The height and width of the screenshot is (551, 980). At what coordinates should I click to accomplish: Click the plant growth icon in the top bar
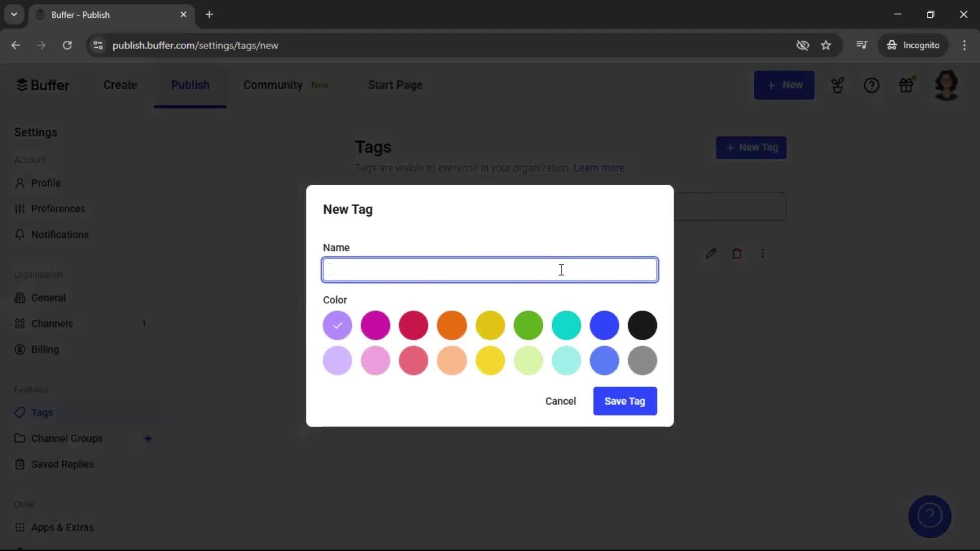(838, 85)
